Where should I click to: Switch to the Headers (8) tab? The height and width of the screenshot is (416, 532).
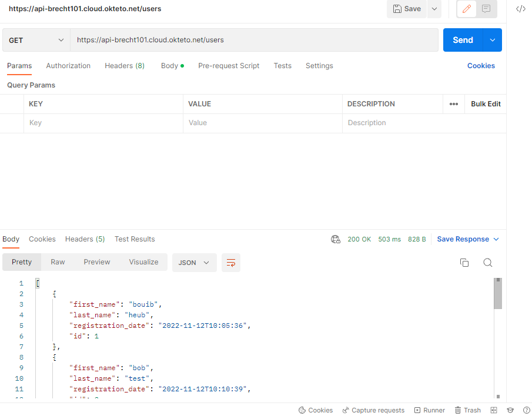coord(124,66)
